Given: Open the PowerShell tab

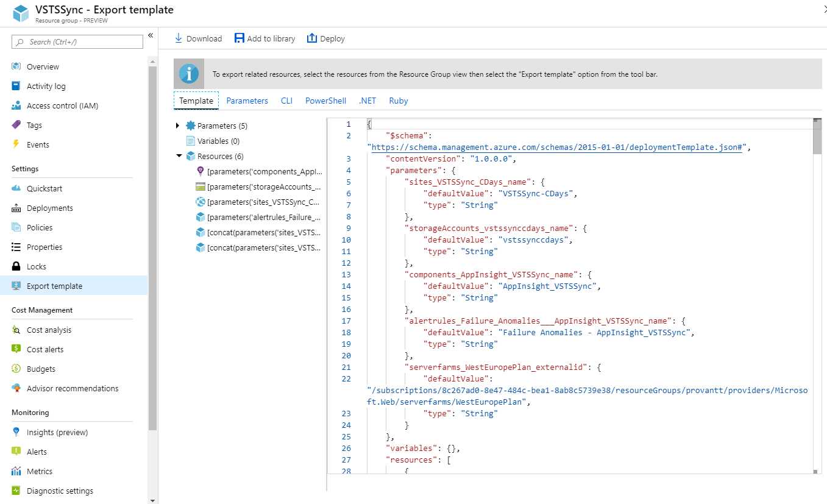Looking at the screenshot, I should (x=325, y=101).
